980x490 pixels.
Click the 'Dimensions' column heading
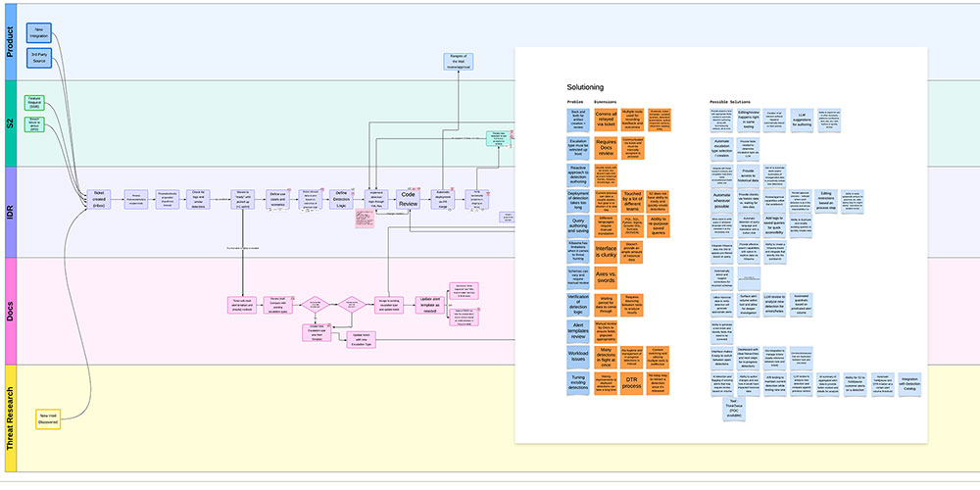(x=605, y=102)
